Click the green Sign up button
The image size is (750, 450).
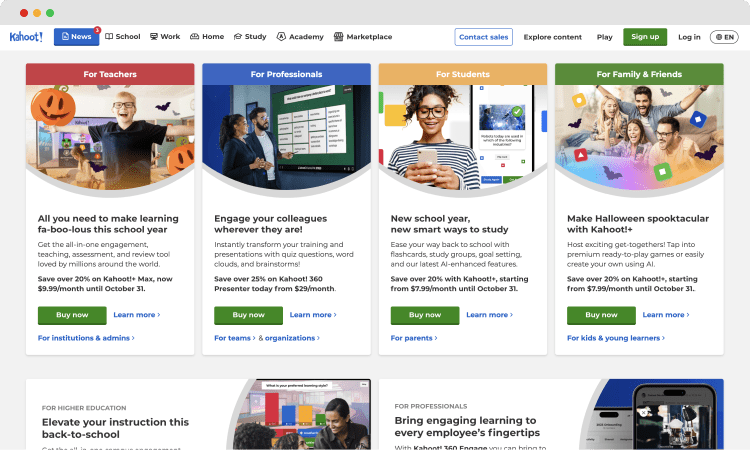645,37
